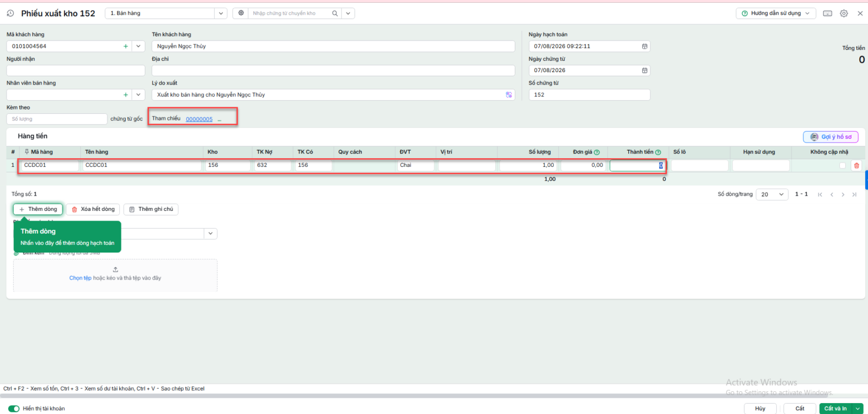Screen dimensions: 868x414
Task: Click the ellipsis next to reference 00000005
Action: point(220,119)
